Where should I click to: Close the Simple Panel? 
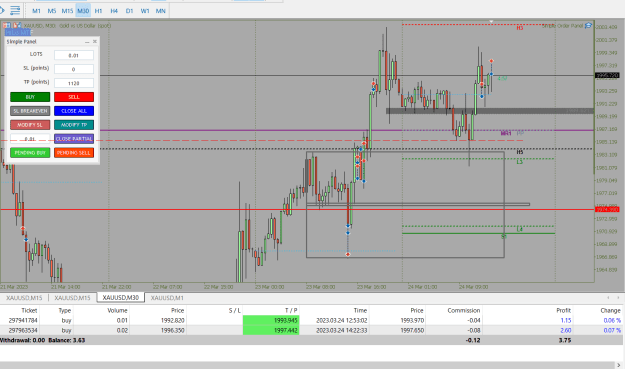94,41
